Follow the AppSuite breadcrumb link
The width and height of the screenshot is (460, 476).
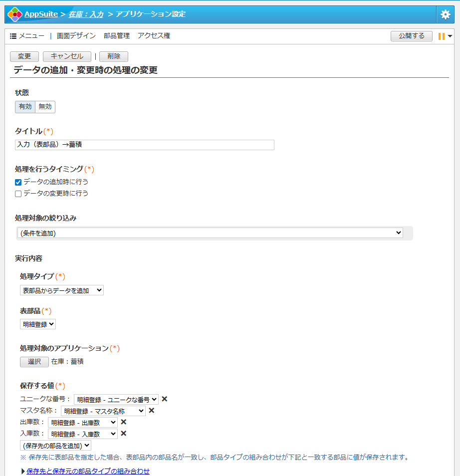41,14
